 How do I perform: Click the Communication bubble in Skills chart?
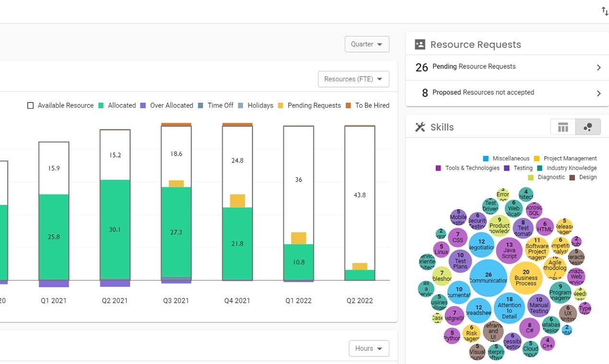tap(488, 278)
